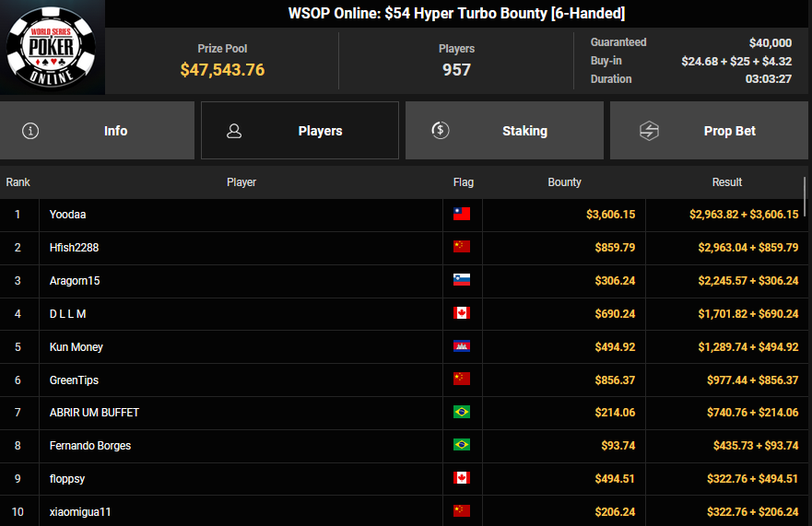812x526 pixels.
Task: Click the person icon on Players tab
Action: (x=234, y=131)
